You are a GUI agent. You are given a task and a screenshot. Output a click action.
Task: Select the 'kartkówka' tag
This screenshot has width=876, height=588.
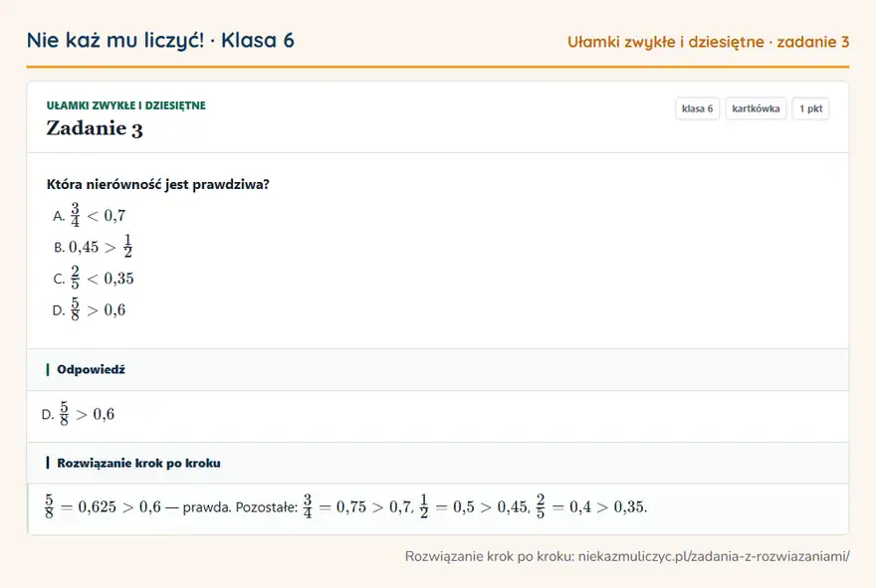coord(756,108)
